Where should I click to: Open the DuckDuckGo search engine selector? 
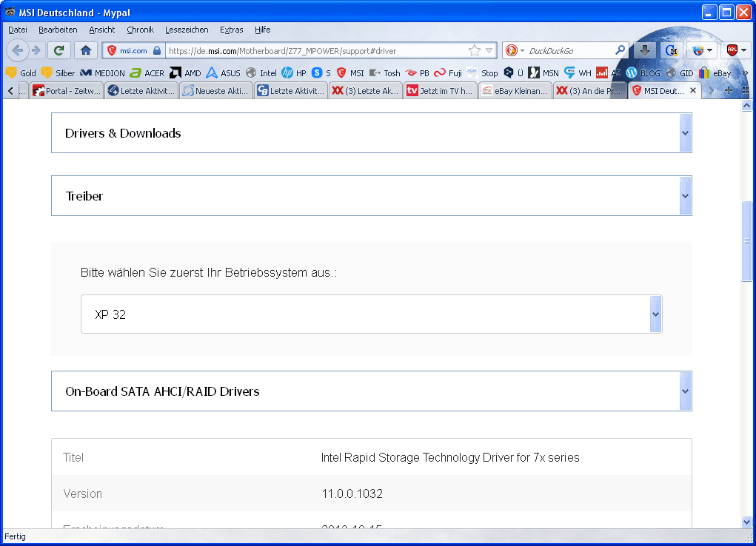click(515, 50)
